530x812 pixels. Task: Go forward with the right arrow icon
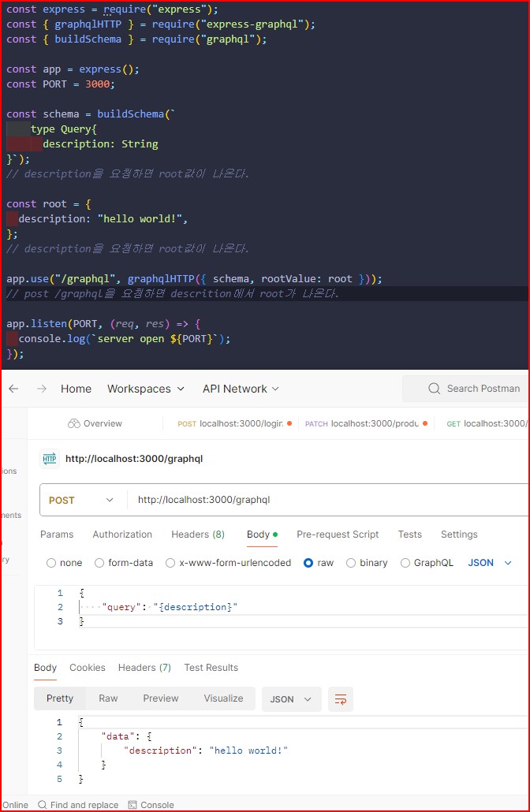pyautogui.click(x=42, y=389)
